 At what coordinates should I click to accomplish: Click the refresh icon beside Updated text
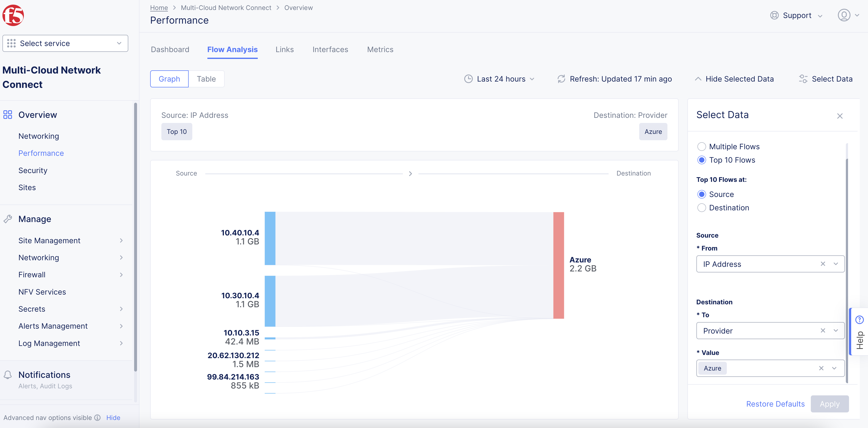(x=561, y=79)
